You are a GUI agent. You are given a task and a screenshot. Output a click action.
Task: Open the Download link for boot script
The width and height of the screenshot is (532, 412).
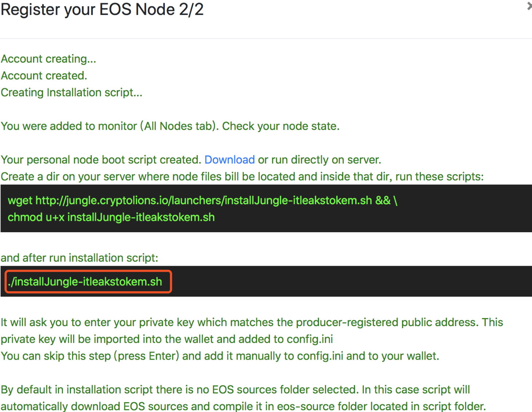[230, 160]
